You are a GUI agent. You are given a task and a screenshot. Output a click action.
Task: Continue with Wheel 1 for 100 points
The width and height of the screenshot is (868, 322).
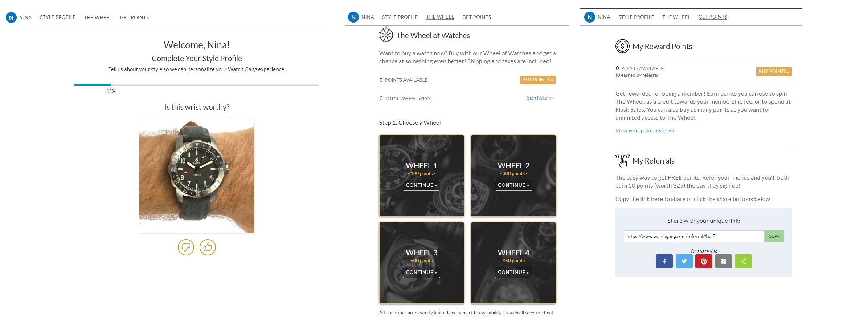[x=421, y=185]
